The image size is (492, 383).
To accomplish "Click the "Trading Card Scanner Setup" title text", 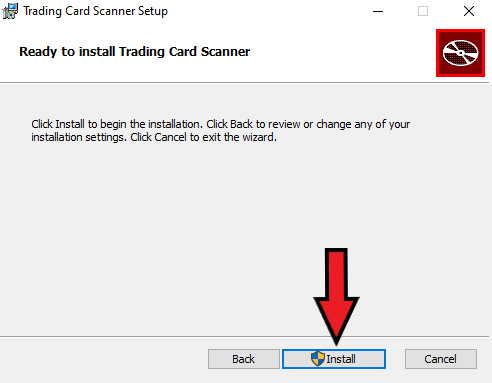I will point(96,11).
